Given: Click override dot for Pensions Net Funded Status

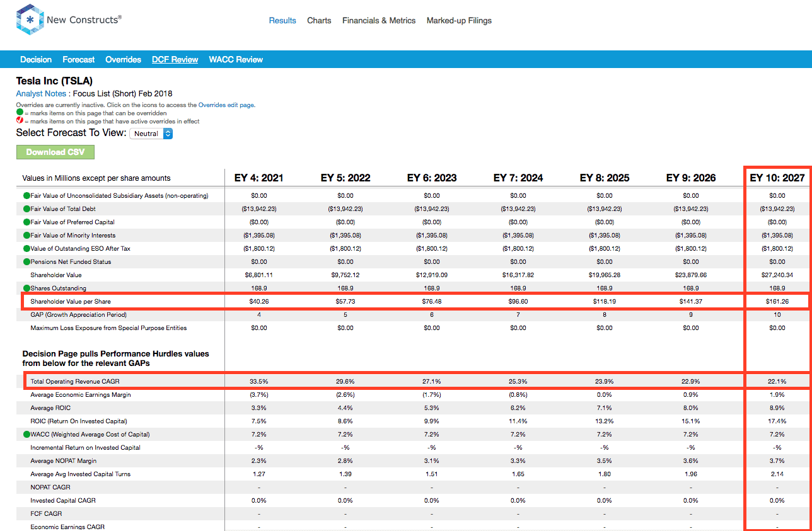Looking at the screenshot, I should pos(26,261).
